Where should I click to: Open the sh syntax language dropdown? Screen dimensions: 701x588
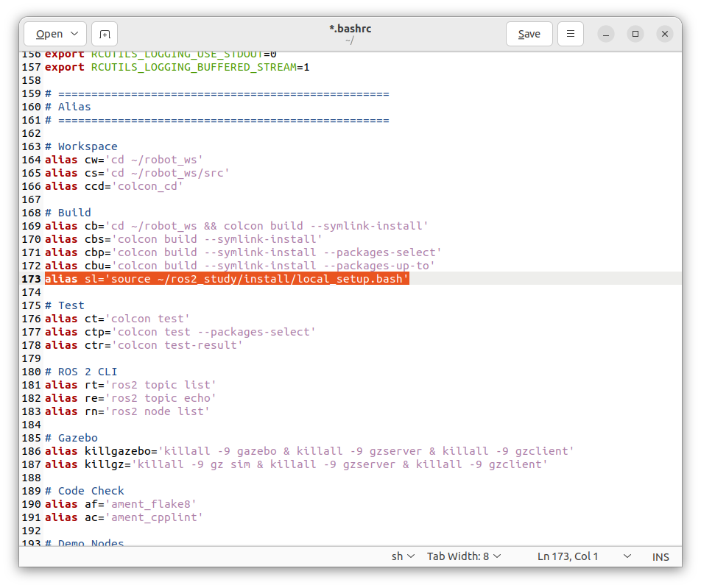[x=404, y=556]
